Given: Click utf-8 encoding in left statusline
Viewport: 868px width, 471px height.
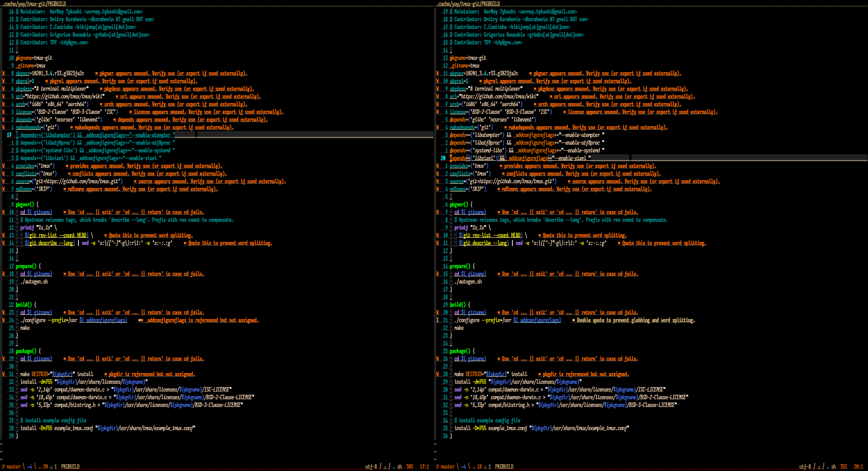Looking at the screenshot, I should (x=371, y=466).
